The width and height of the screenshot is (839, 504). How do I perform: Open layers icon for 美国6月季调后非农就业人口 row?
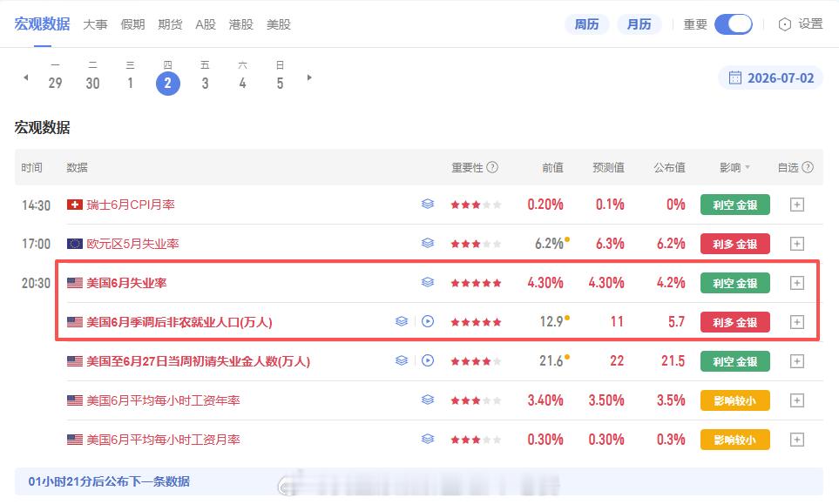click(x=402, y=321)
